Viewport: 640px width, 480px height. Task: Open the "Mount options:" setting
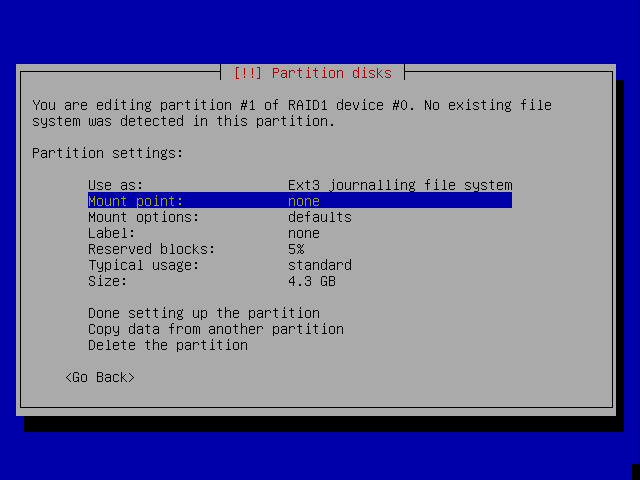144,217
